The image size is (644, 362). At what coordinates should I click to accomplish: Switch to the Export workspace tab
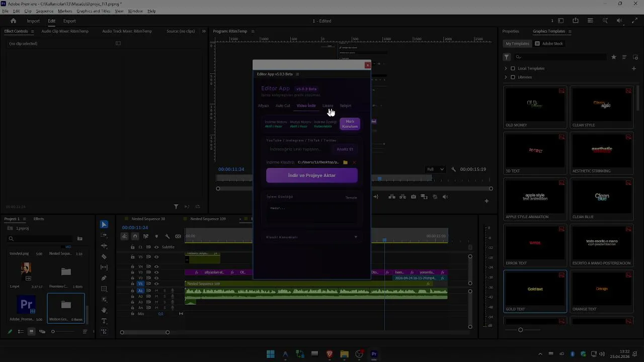click(69, 21)
